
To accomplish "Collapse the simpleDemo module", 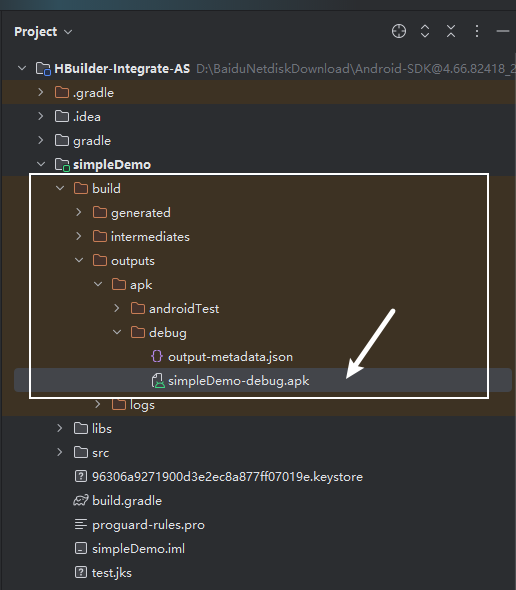I will pos(41,164).
